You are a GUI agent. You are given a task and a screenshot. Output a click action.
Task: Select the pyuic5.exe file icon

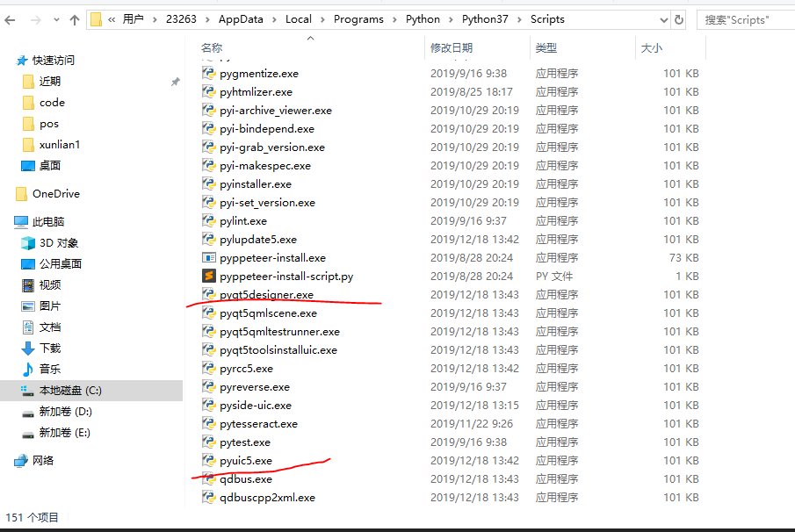tap(208, 461)
